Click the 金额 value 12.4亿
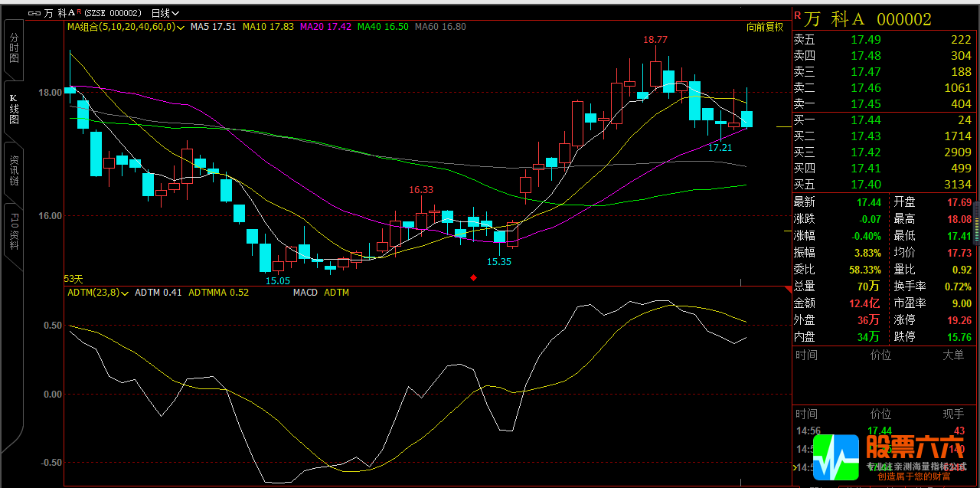The height and width of the screenshot is (488, 980). pos(865,303)
